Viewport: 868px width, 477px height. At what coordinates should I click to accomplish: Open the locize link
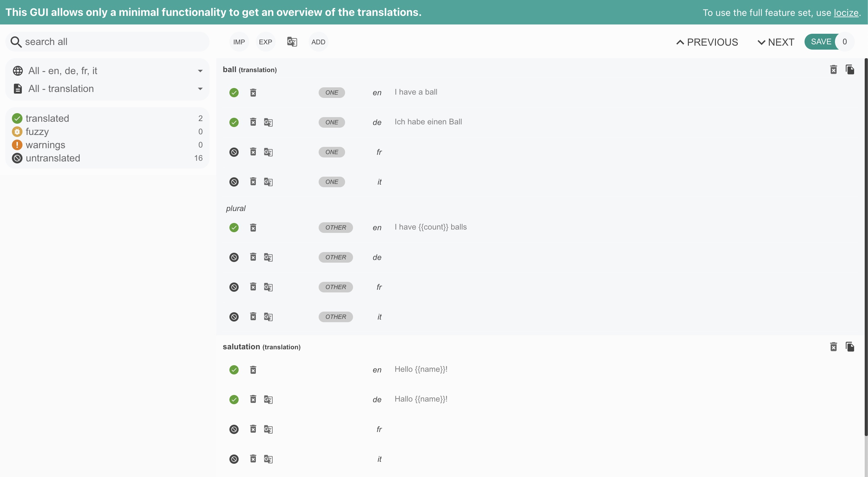tap(846, 13)
